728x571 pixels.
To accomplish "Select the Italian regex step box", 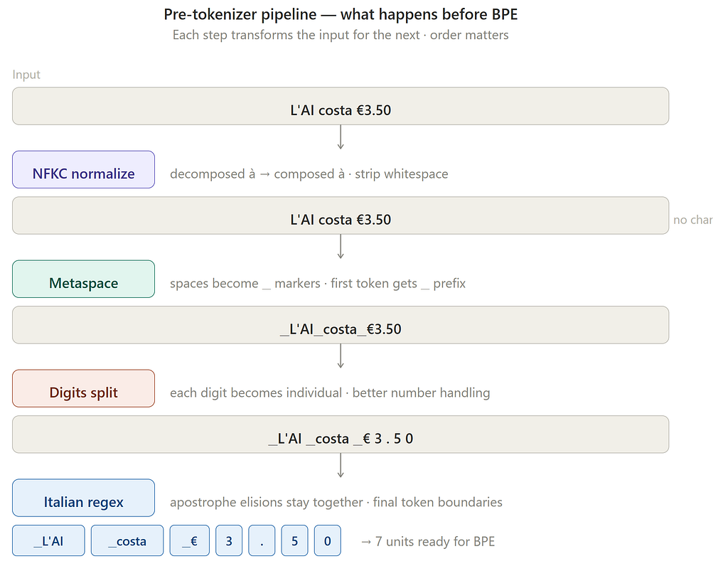I will point(84,498).
